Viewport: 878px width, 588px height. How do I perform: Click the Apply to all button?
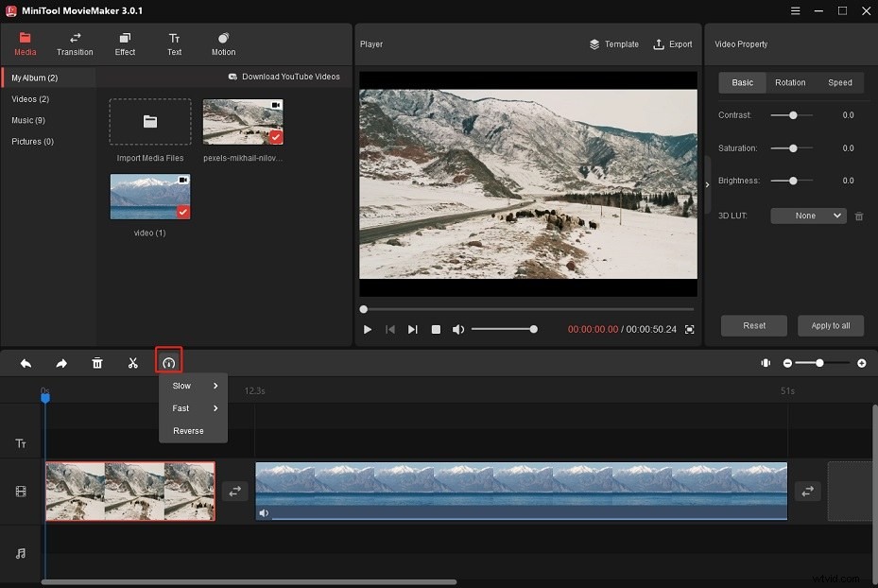coord(830,325)
